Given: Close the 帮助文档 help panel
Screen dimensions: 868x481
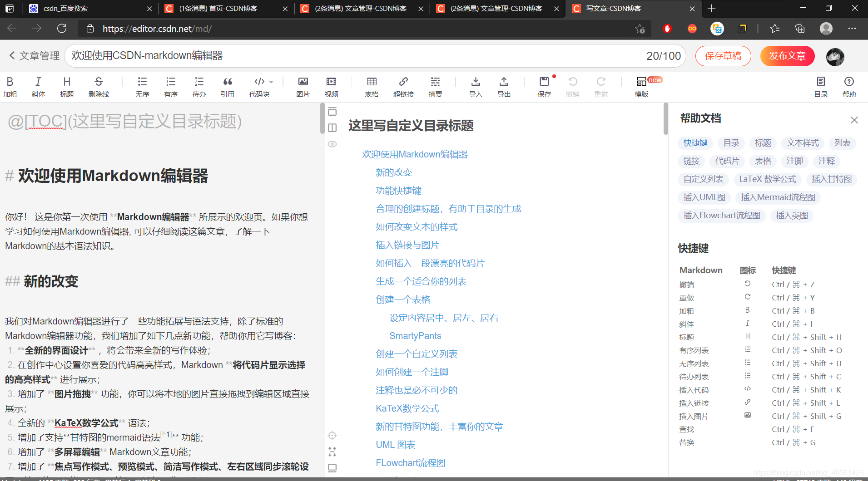Looking at the screenshot, I should pos(854,120).
